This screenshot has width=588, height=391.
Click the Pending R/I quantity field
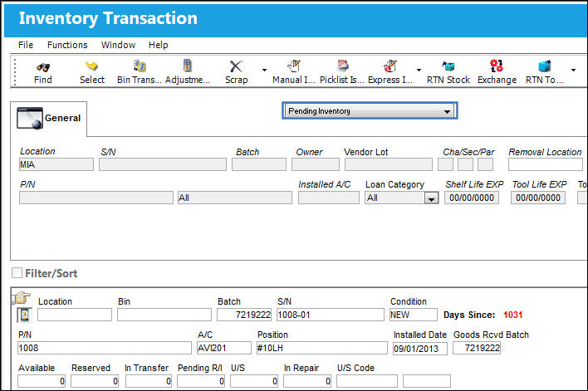pos(201,381)
